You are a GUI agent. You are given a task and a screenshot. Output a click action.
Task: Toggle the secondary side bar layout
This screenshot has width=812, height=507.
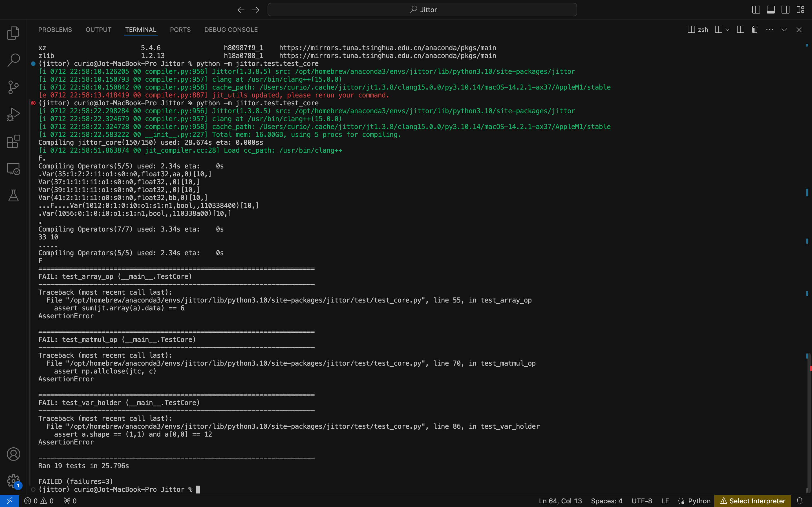click(785, 10)
